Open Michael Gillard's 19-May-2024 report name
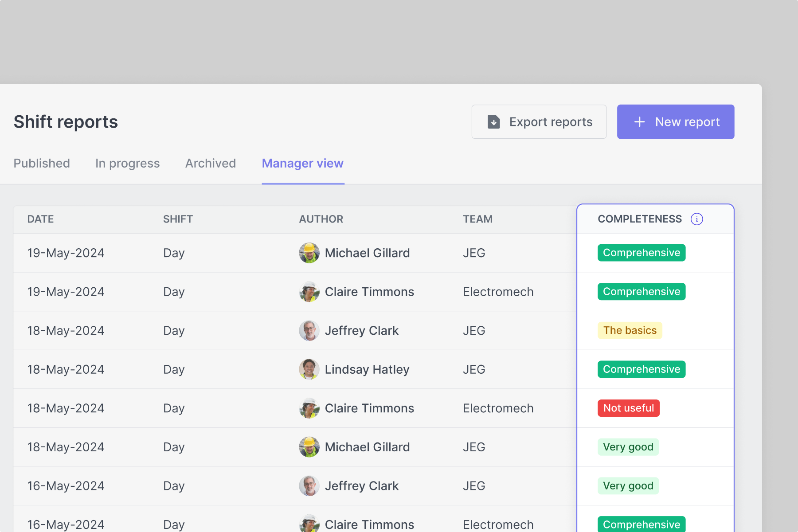This screenshot has width=798, height=532. click(367, 253)
